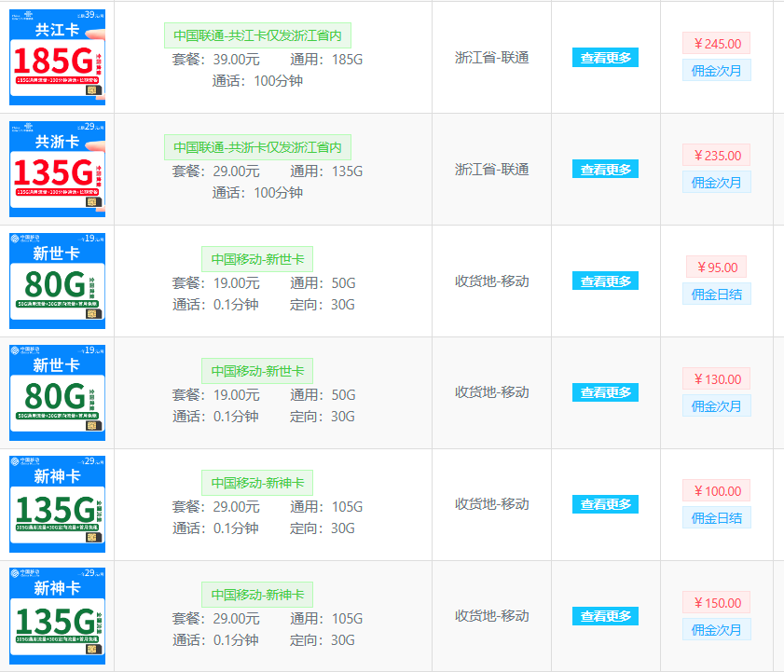
Task: Select the 佣金次月 tag showing ¥245.00
Action: [716, 70]
